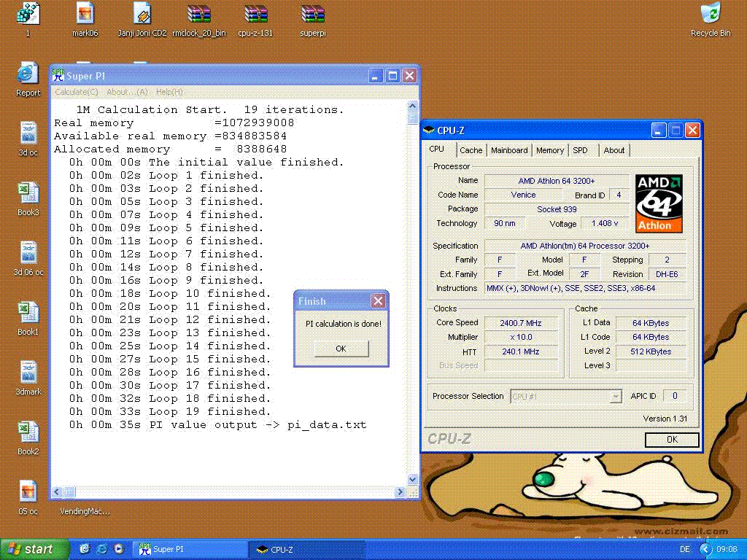Select the CPU tab in CPU-Z
747x560 pixels.
pyautogui.click(x=436, y=149)
